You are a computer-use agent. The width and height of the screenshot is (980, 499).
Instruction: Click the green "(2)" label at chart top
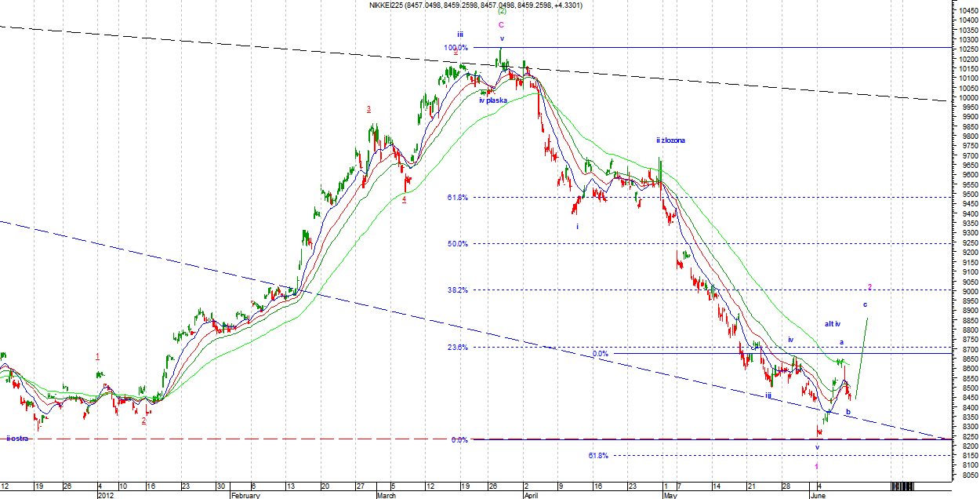pos(502,12)
